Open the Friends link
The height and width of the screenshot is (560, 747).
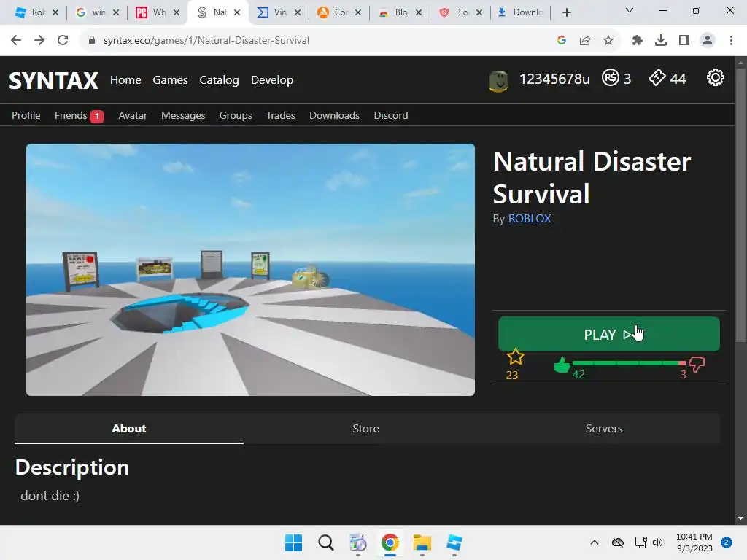click(71, 116)
